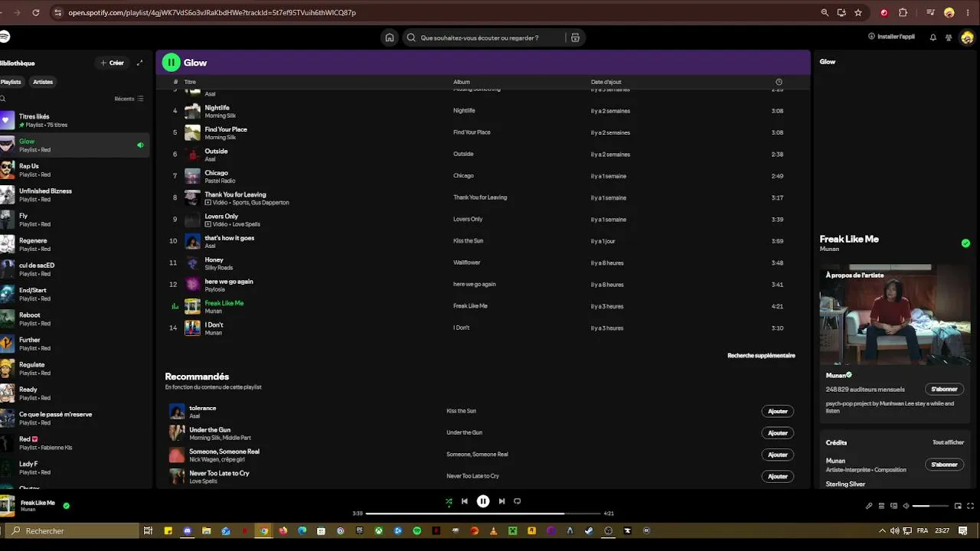Open the artist photo in À propos de l'artiste
The height and width of the screenshot is (551, 980).
pos(895,315)
